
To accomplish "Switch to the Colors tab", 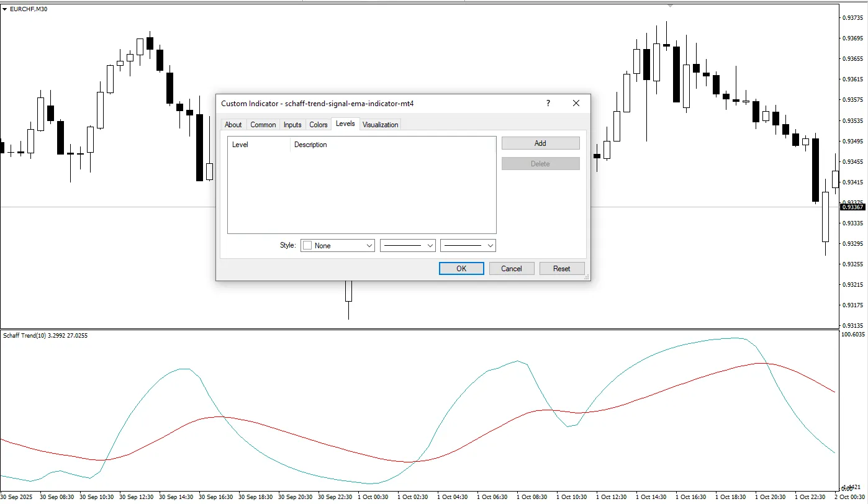I will point(318,124).
